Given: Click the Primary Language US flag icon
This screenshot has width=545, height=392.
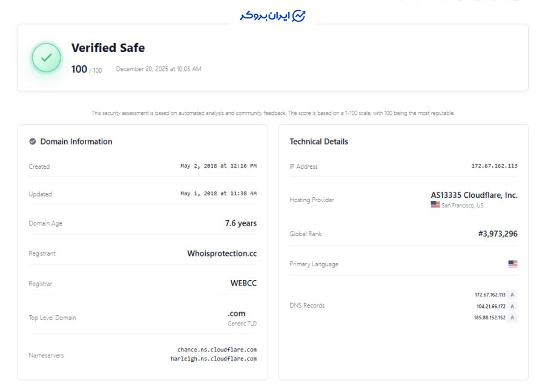Looking at the screenshot, I should click(513, 264).
